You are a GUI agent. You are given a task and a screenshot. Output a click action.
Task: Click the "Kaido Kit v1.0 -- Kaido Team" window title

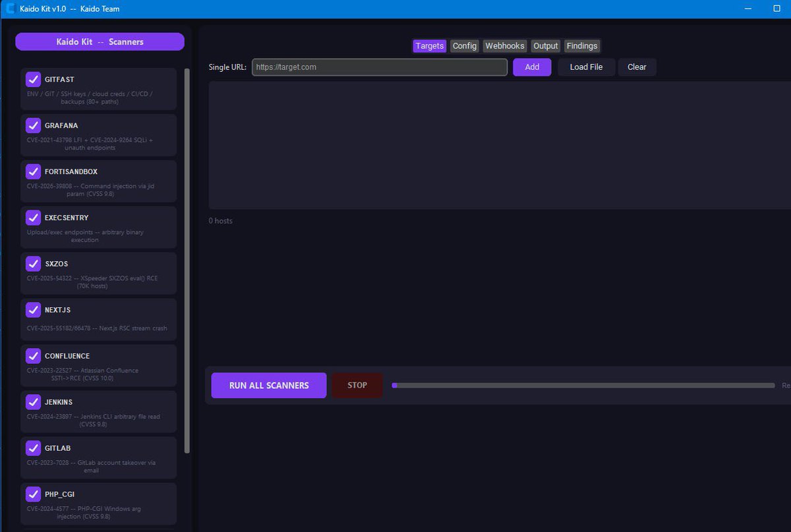point(70,9)
